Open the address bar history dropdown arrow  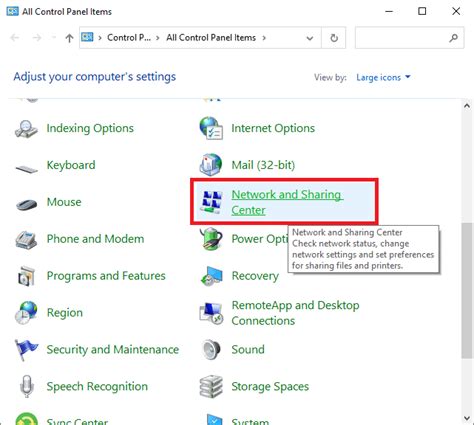click(310, 38)
